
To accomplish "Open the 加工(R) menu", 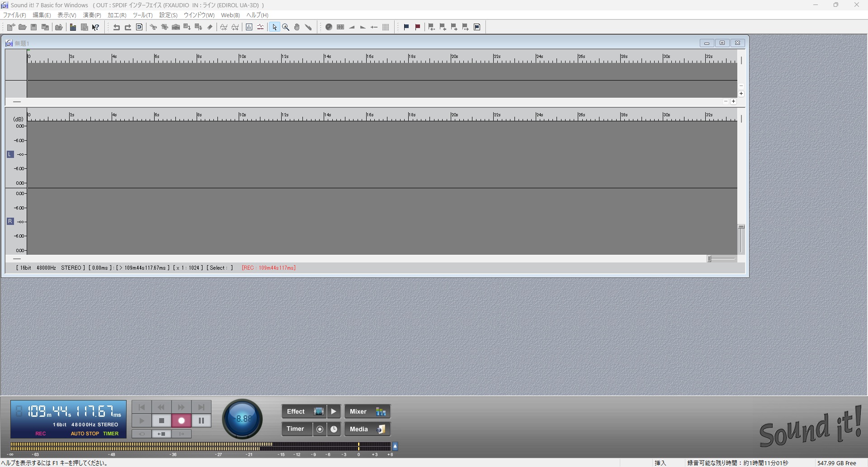I will [117, 15].
